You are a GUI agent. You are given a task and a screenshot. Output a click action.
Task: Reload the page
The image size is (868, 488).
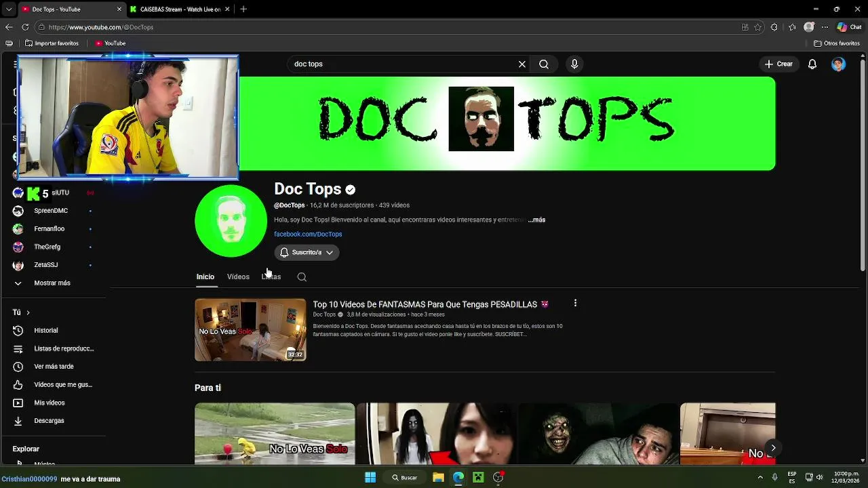[x=25, y=27]
